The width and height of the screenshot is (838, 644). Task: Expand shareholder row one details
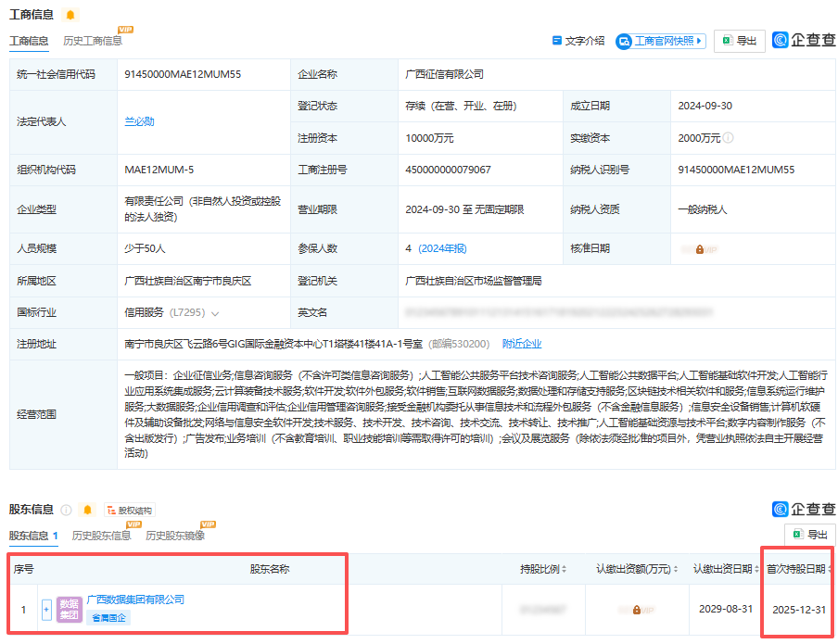point(45,610)
